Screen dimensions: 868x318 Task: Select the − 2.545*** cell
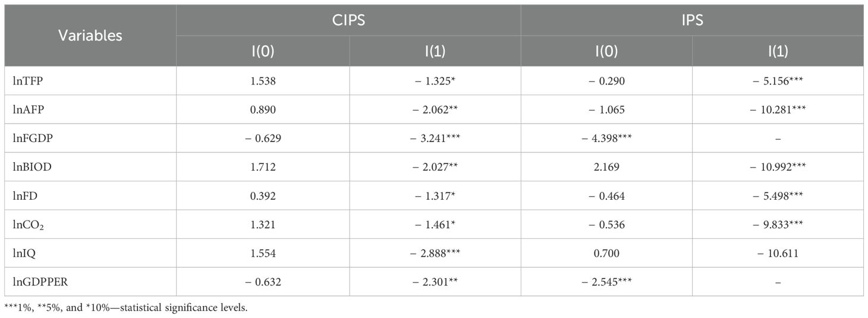606,282
